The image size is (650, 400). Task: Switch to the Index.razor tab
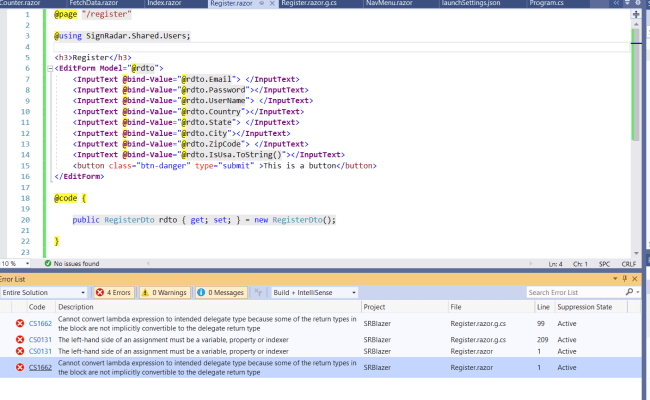tap(164, 3)
